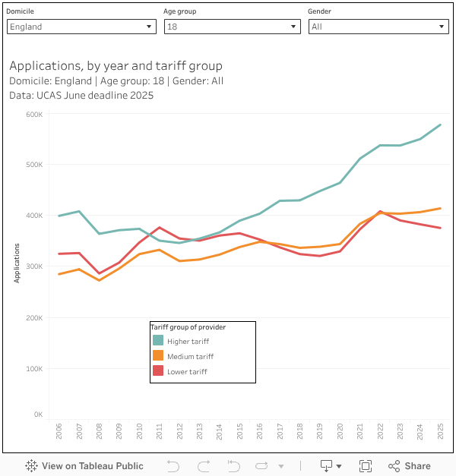Click the red Lower tariff color swatch
The width and height of the screenshot is (456, 476).
tap(158, 371)
